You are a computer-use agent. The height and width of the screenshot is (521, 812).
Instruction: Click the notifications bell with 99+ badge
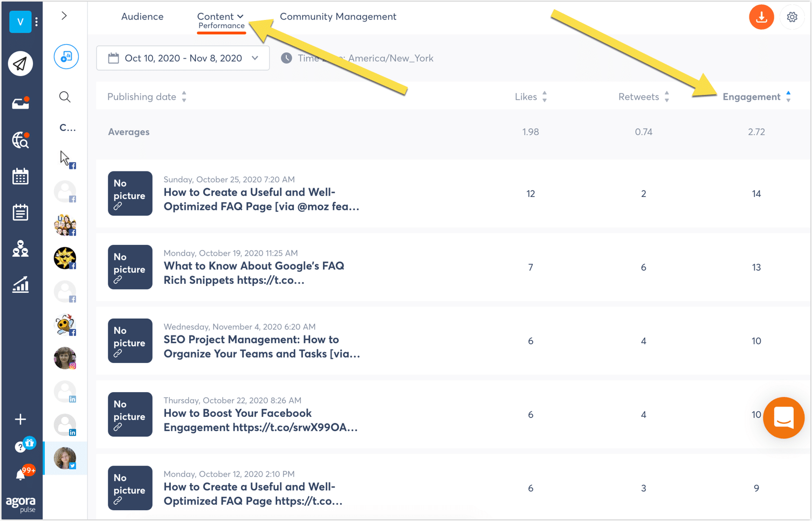tap(22, 474)
